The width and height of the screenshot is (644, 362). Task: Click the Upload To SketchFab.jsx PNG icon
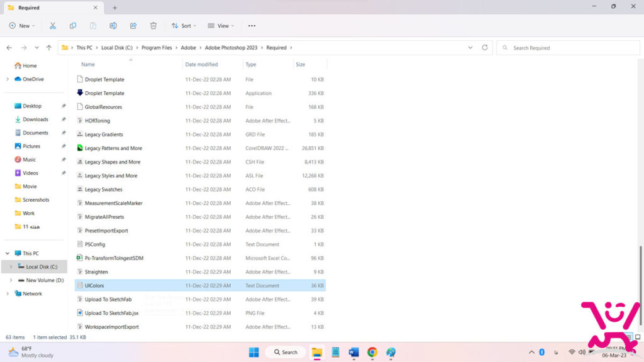point(80,313)
